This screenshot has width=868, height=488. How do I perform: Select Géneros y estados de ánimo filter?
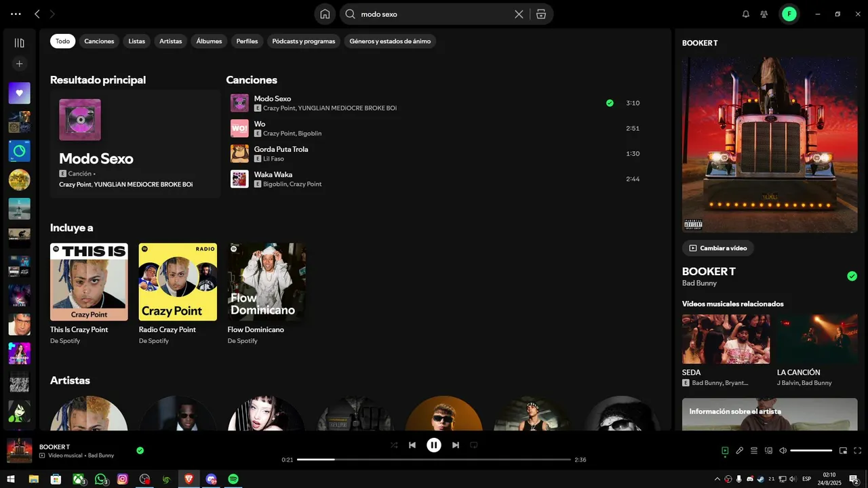390,41
